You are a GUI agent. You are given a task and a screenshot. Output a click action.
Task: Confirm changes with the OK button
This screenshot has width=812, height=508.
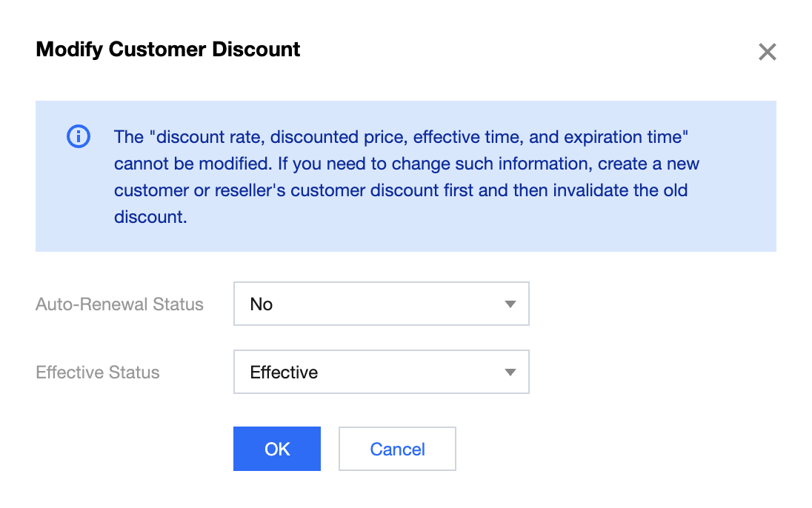pos(277,449)
